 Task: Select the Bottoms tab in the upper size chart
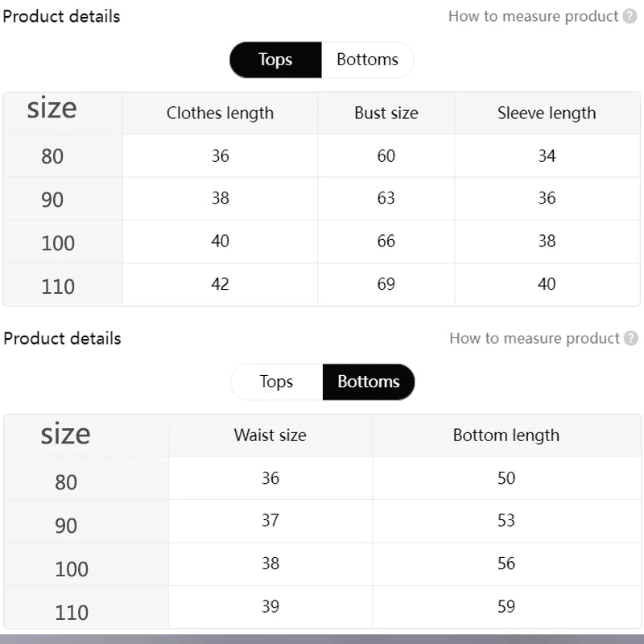(367, 60)
